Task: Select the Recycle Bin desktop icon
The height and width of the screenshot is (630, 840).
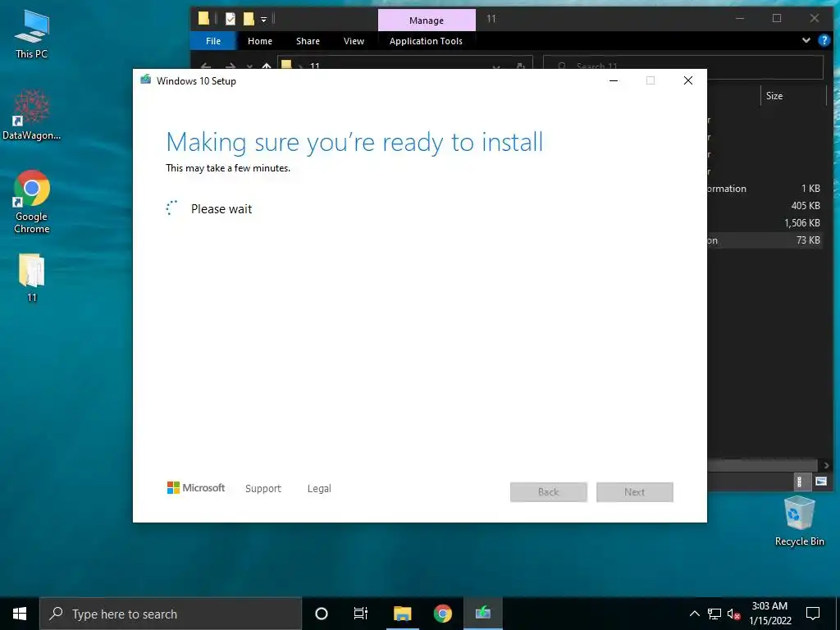Action: 799,521
